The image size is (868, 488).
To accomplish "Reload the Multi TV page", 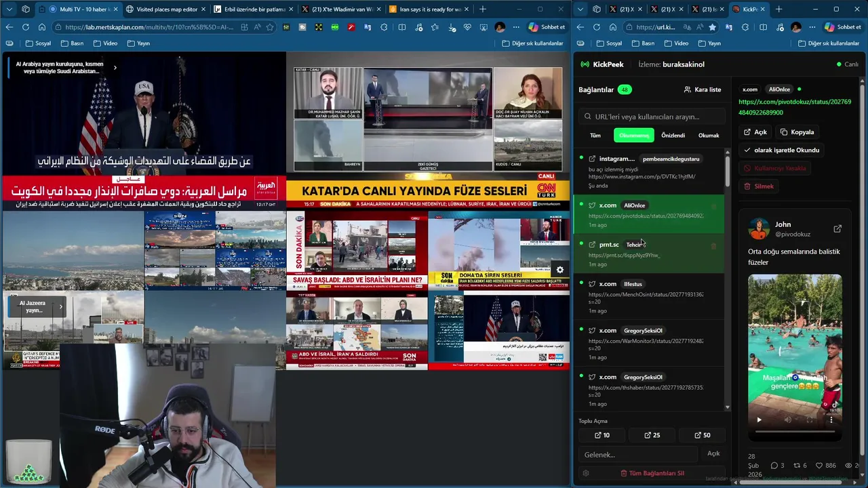I will tap(26, 27).
